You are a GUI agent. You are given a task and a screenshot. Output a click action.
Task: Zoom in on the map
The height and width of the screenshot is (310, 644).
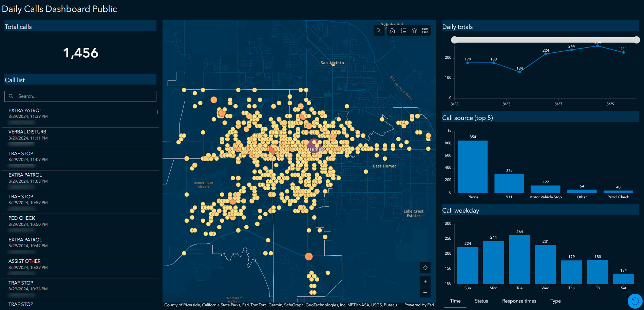[425, 281]
